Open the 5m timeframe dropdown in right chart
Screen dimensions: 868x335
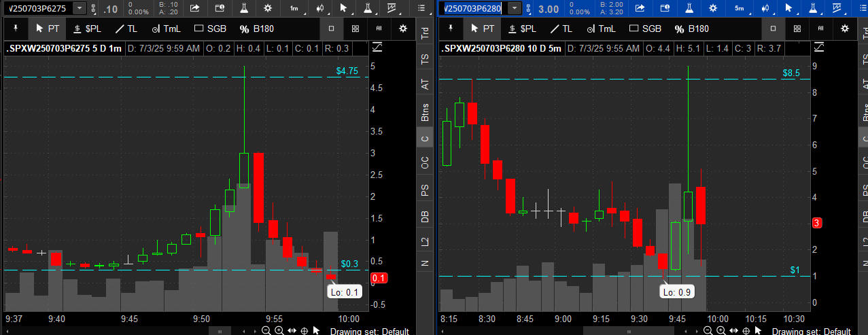tap(741, 8)
